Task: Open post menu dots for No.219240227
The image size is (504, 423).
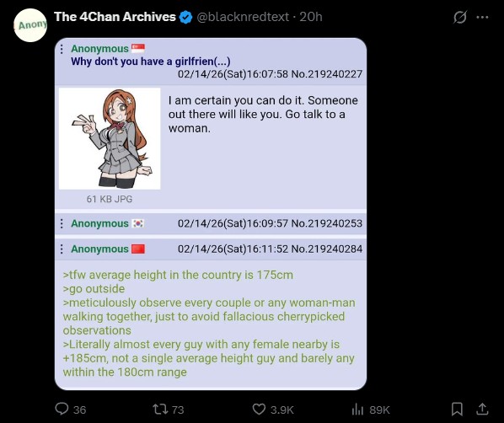Action: (62, 49)
